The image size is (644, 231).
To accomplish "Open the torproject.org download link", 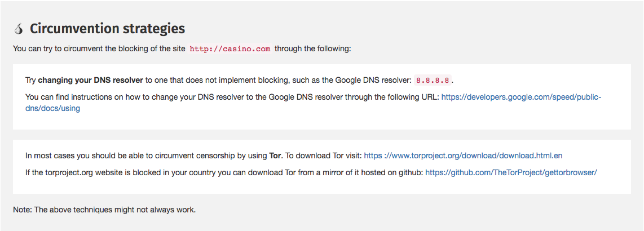I will tap(463, 156).
